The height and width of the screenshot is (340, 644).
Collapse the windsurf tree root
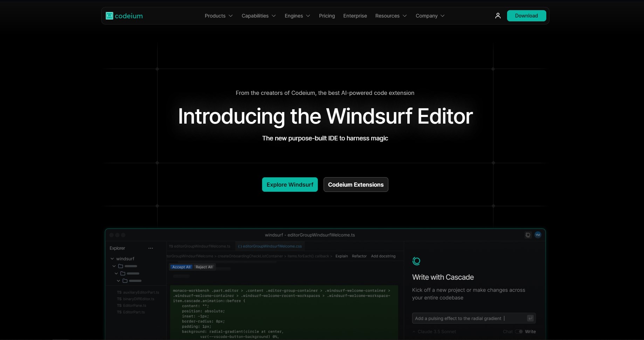112,259
